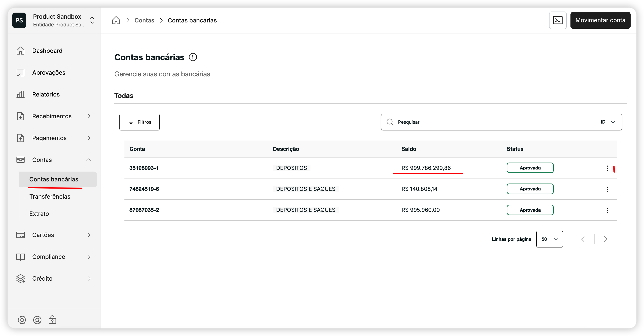Screen dimensions: 644x336
Task: Open Transferências in the sidebar
Action: point(50,197)
